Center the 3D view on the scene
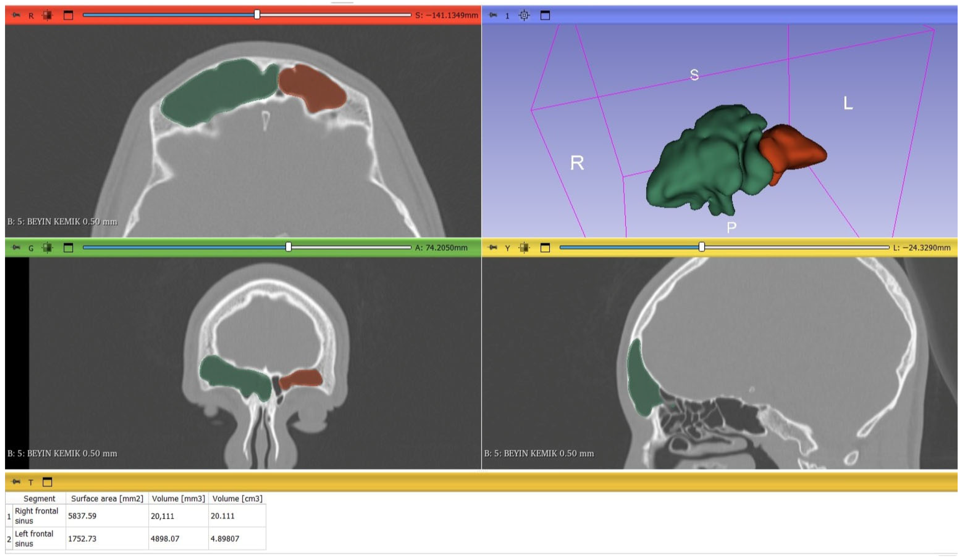The image size is (964, 560). [x=524, y=15]
